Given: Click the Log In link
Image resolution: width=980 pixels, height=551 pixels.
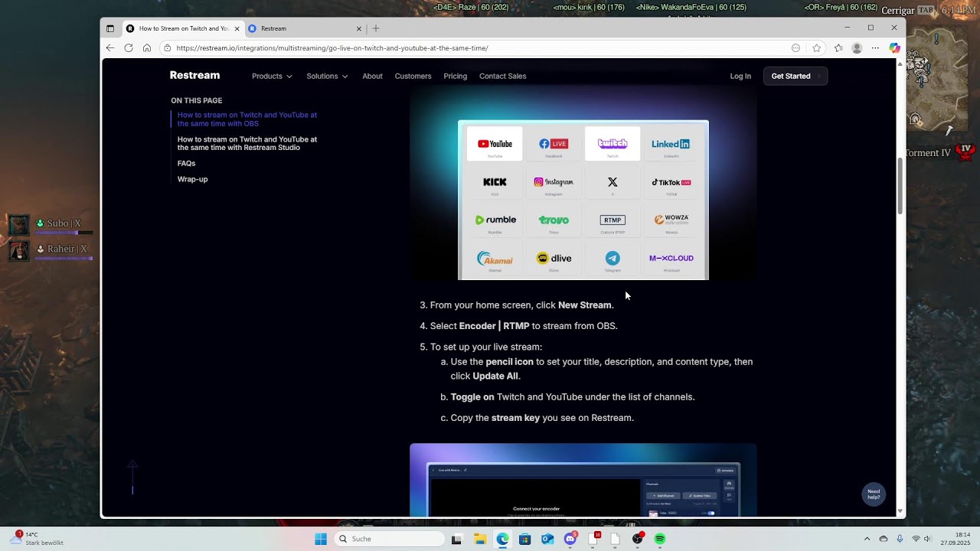Looking at the screenshot, I should pyautogui.click(x=740, y=76).
